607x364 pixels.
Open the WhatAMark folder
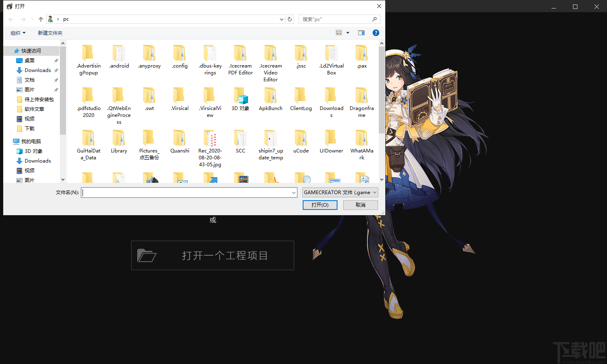[362, 145]
